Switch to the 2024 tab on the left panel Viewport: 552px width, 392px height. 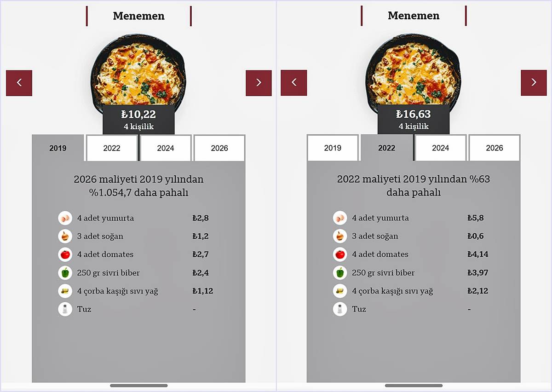(165, 148)
